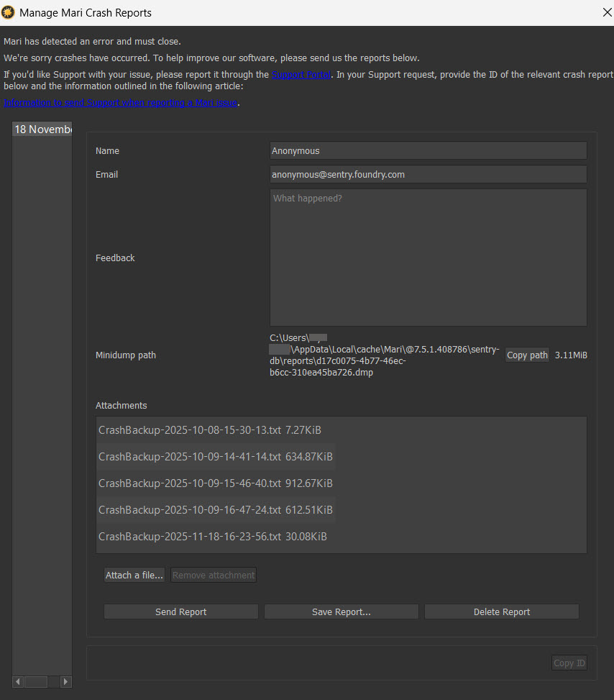Delete the selected crash report

[x=501, y=612]
